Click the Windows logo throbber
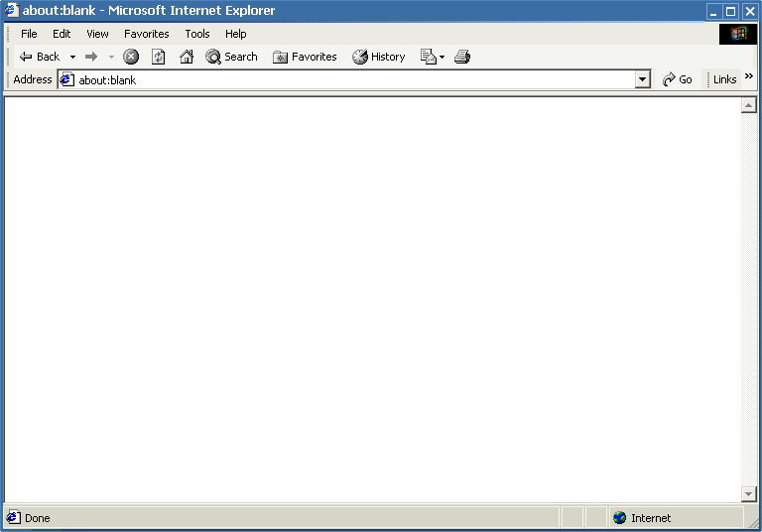Screen dimensions: 762x532 click(738, 34)
